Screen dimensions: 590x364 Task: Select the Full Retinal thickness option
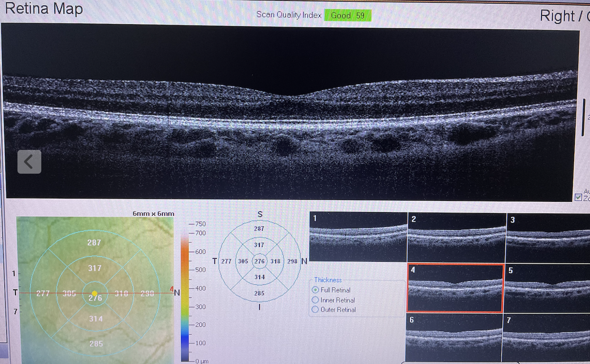[x=315, y=290]
